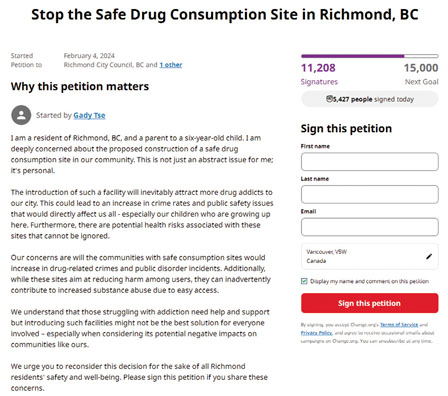Click the pencil edit location icon

(x=429, y=256)
